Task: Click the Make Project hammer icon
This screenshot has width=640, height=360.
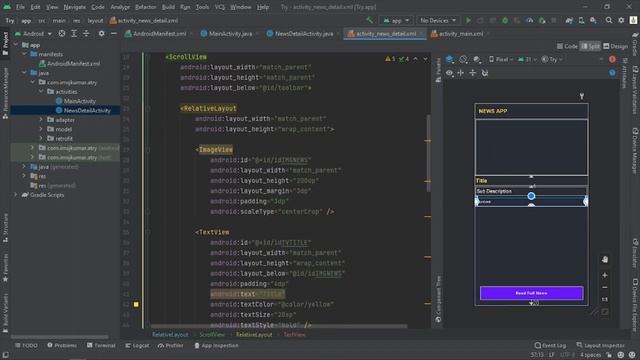Action: tap(369, 20)
